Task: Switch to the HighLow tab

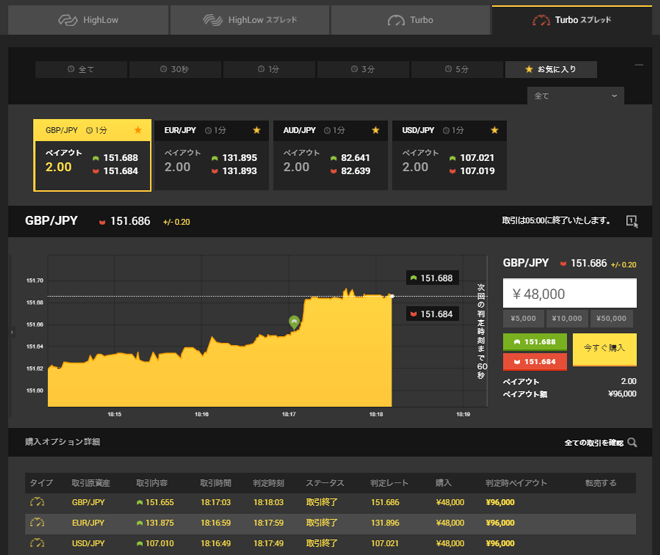Action: coord(88,20)
